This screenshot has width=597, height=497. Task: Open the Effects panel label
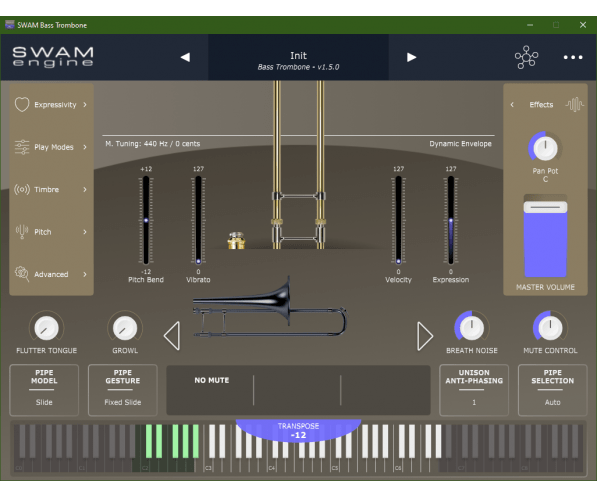[541, 105]
